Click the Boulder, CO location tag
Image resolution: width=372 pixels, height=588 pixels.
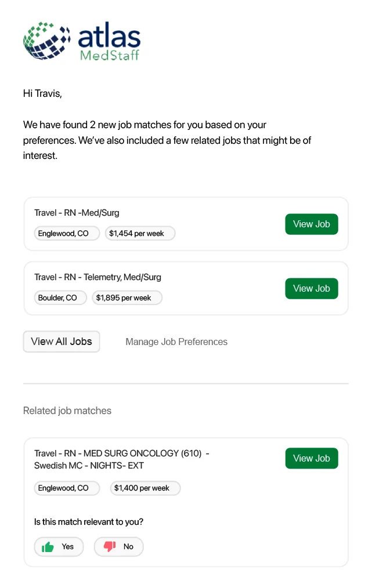(60, 297)
